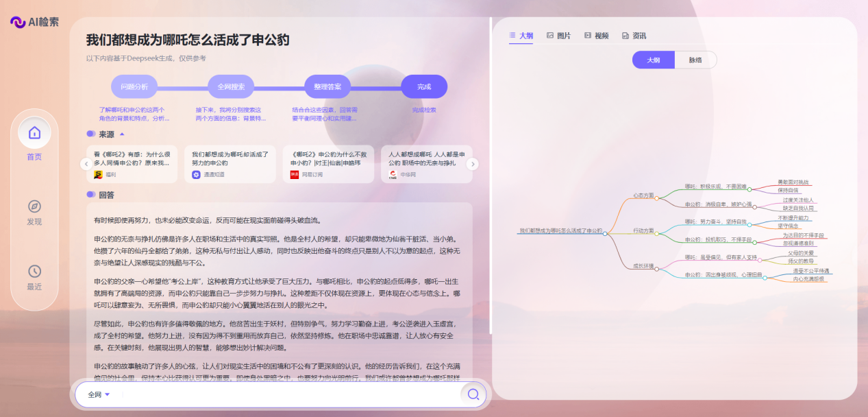Open source card 我们都想成为哪吒却活成了努力的申公豹

[x=230, y=164]
